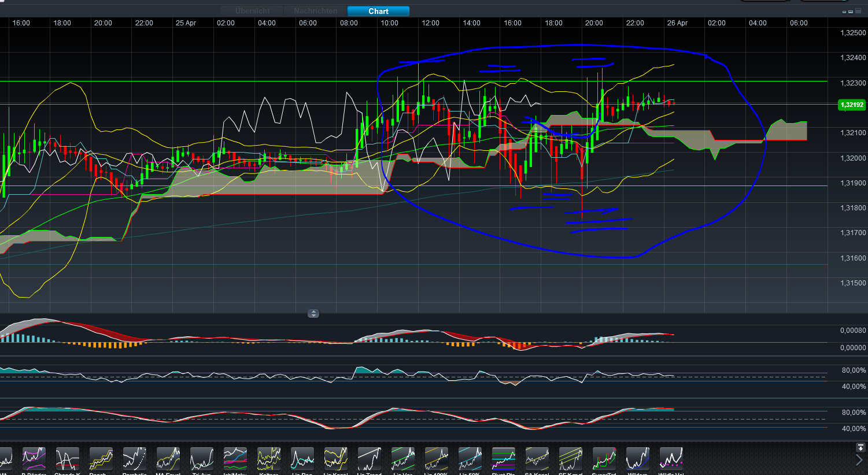Toggle the indicator panel splitter handle

pyautogui.click(x=313, y=314)
